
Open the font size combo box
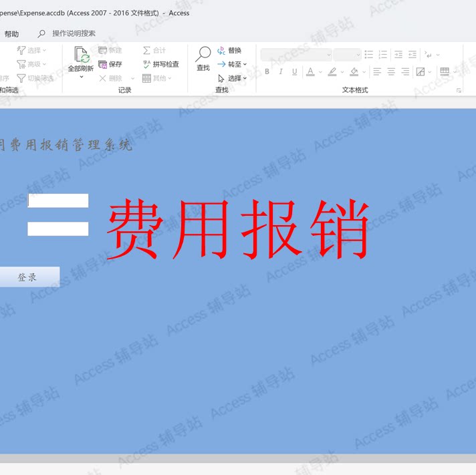(x=347, y=55)
